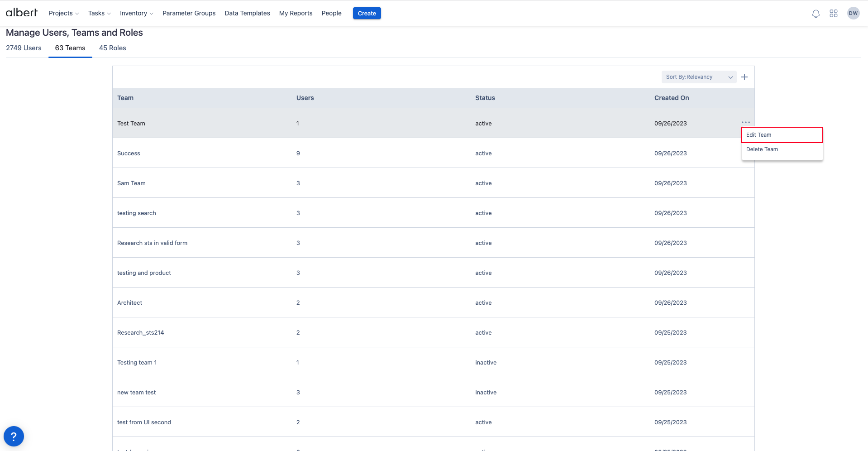Go to Parameter Groups page
868x451 pixels.
[189, 13]
